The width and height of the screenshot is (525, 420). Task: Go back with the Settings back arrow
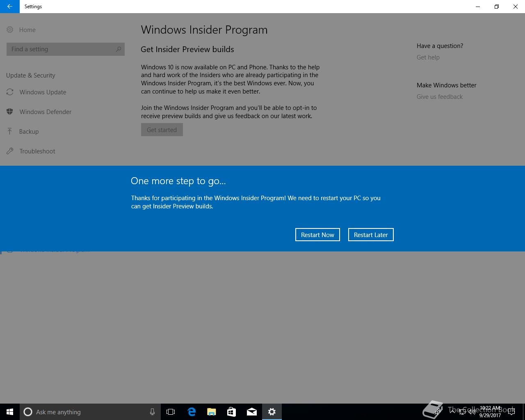10,7
